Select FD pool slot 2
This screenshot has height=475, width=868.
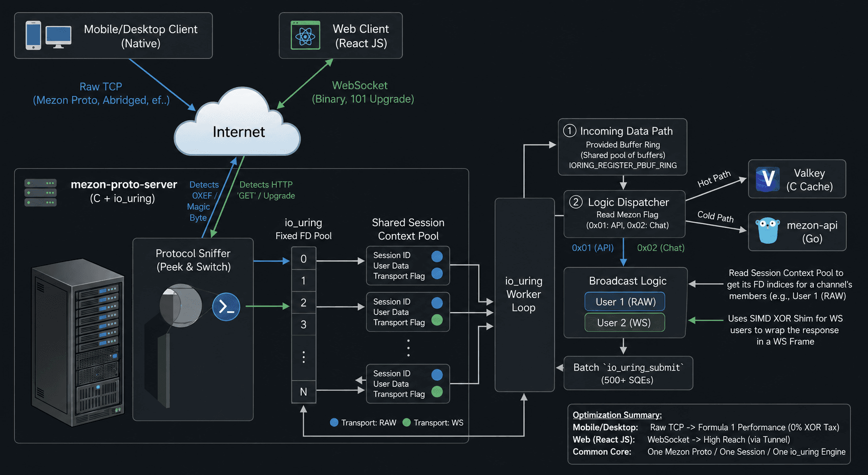304,303
